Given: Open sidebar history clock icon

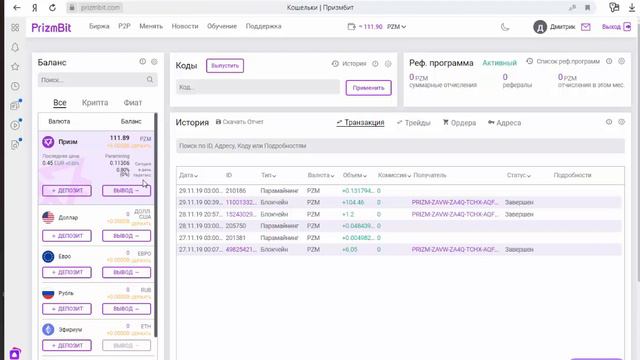Looking at the screenshot, I should [15, 86].
